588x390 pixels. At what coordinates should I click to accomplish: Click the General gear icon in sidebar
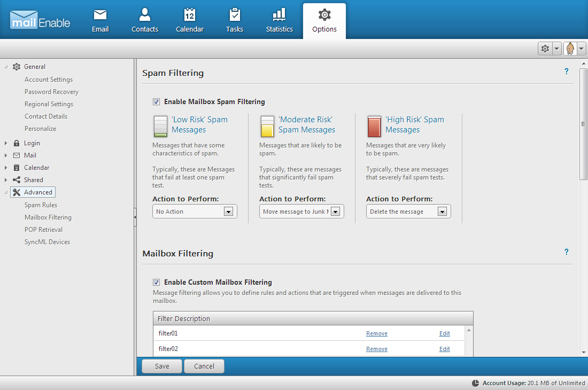point(17,67)
